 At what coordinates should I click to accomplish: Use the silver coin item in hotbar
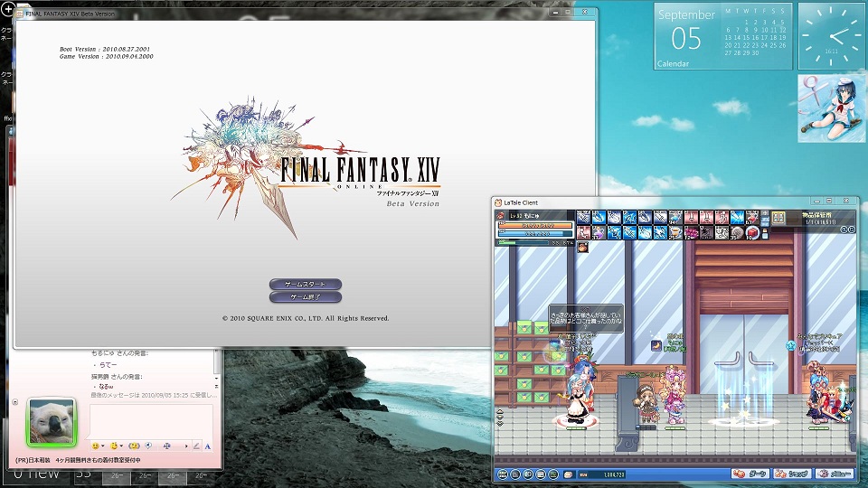point(737,232)
